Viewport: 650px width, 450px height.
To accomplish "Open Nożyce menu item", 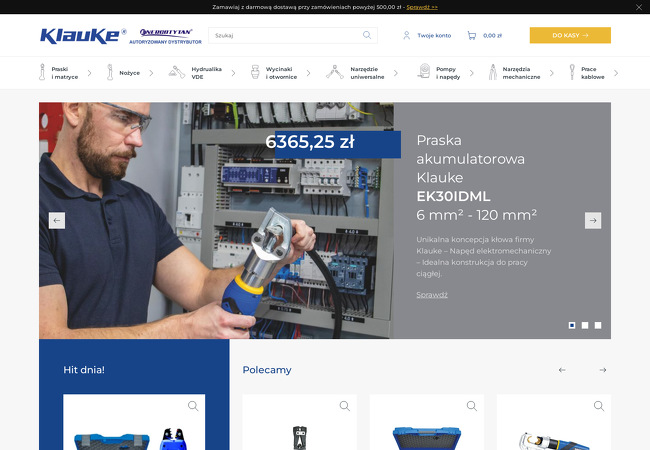I will [x=129, y=73].
